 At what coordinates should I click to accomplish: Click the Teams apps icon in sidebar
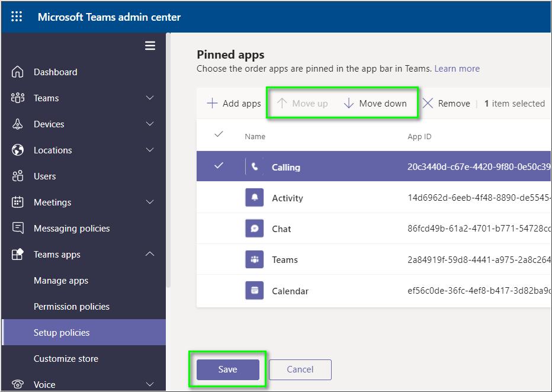tap(18, 254)
